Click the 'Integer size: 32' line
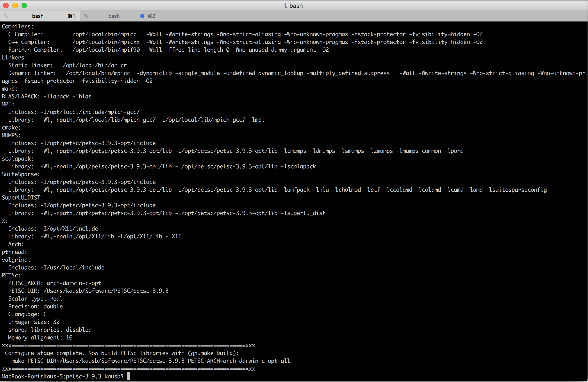 pyautogui.click(x=34, y=322)
